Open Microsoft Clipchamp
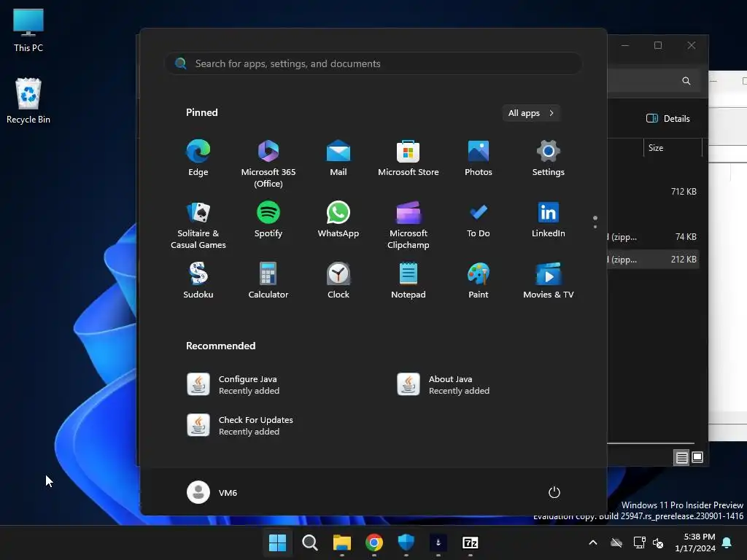The height and width of the screenshot is (560, 747). pyautogui.click(x=409, y=225)
